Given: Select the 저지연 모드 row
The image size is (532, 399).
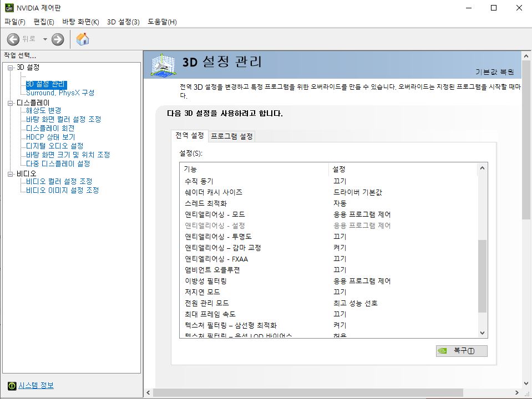Looking at the screenshot, I should click(328, 292).
